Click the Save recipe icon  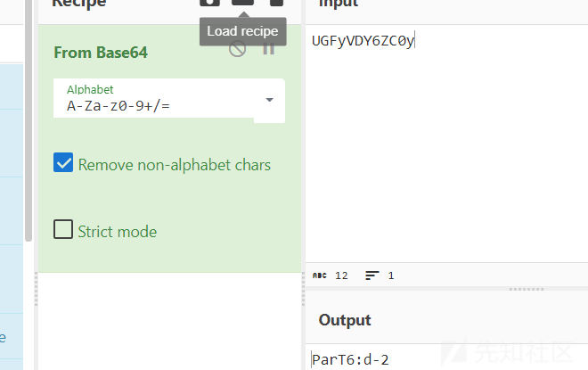[x=209, y=3]
